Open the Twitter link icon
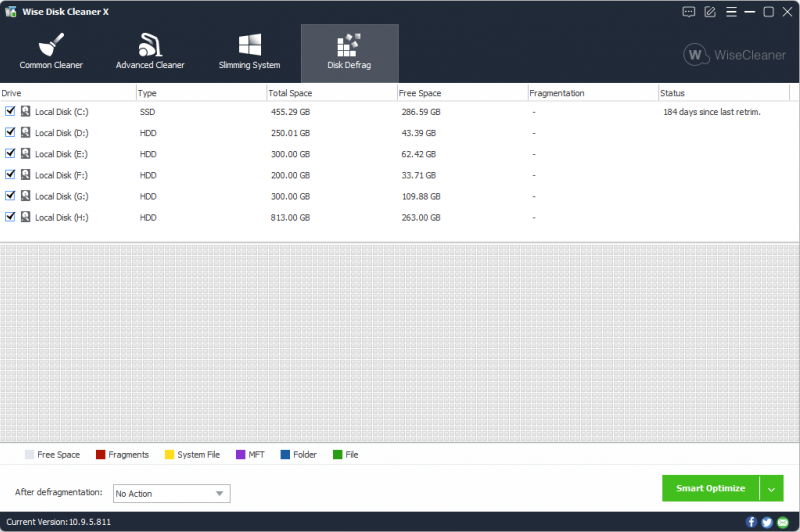800x532 pixels. pyautogui.click(x=767, y=522)
